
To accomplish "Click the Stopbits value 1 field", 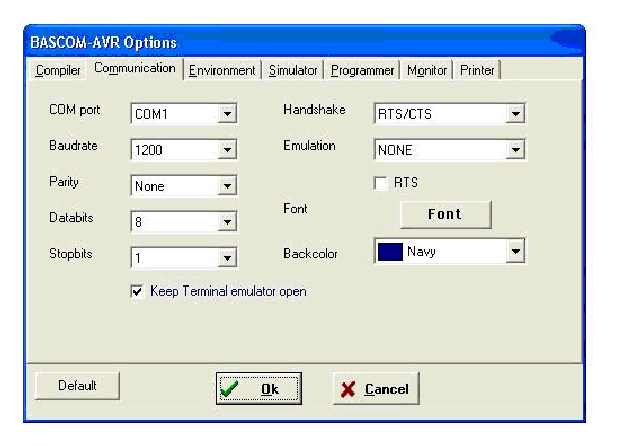I will click(175, 258).
